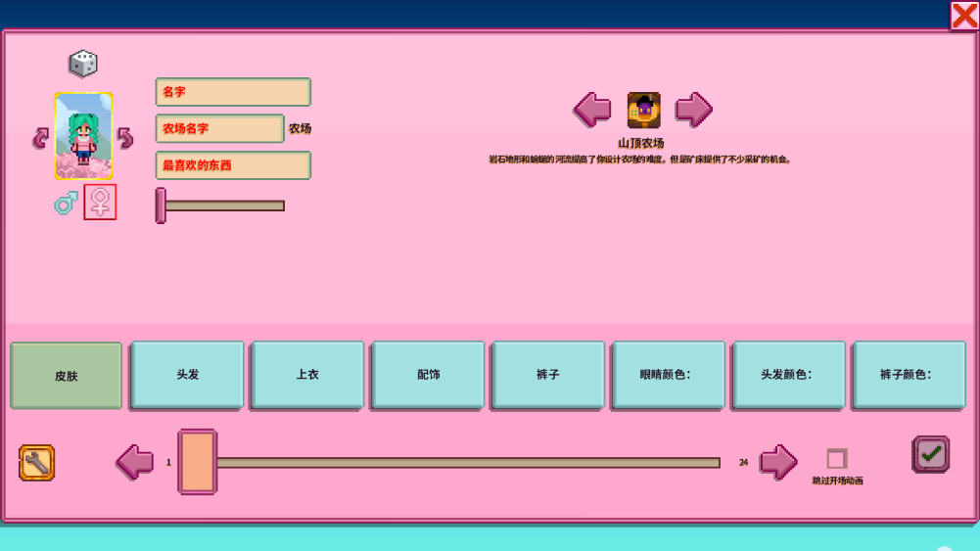Select the female gender symbol
The height and width of the screenshot is (551, 980).
pyautogui.click(x=100, y=203)
